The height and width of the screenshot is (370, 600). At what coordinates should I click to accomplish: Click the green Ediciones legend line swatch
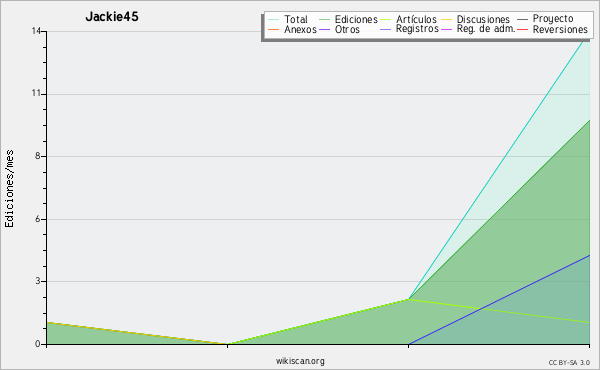324,20
